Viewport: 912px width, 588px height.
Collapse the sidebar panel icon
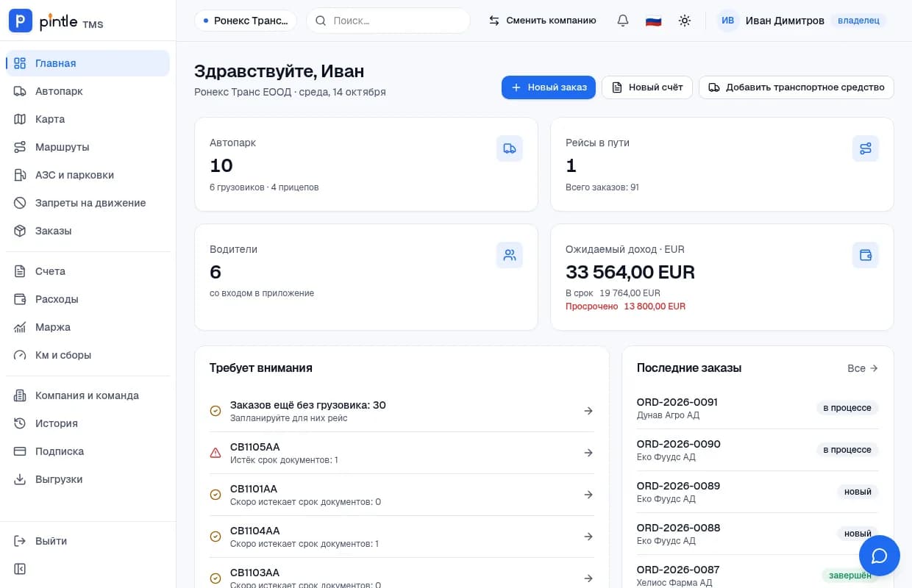pos(21,569)
